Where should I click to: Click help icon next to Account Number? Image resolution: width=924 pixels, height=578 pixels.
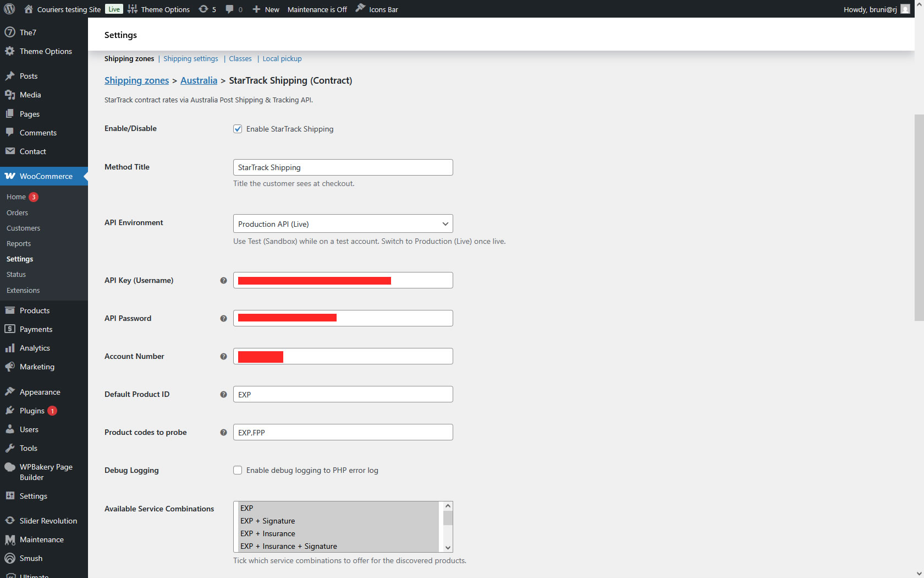(x=223, y=357)
